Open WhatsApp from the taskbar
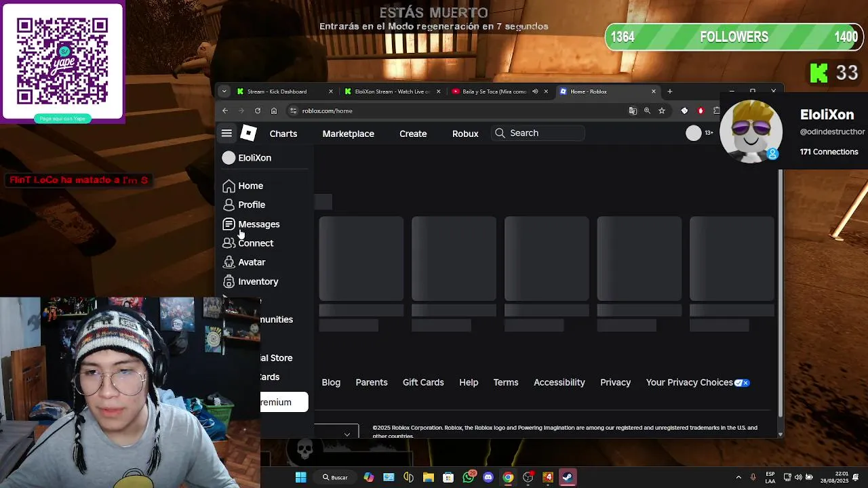 point(469,477)
